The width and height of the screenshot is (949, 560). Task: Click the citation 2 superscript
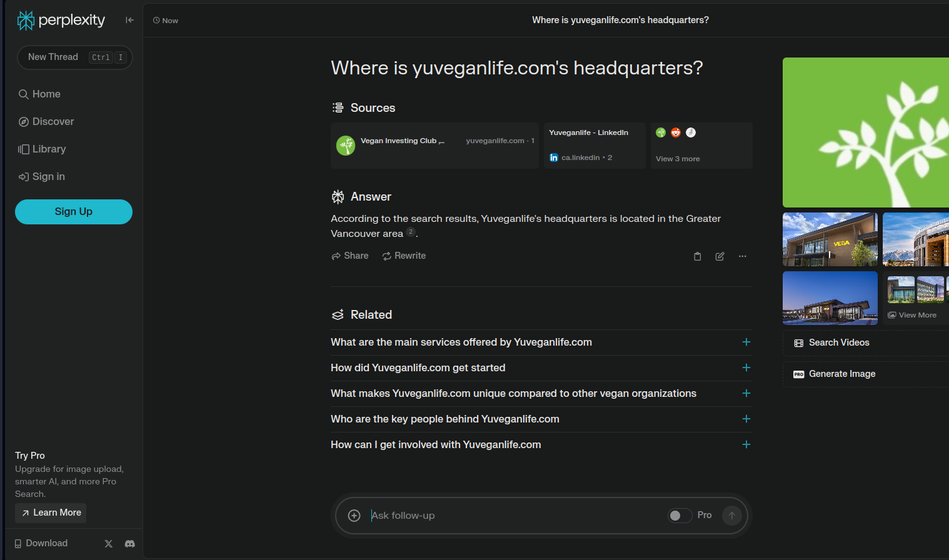(x=411, y=232)
